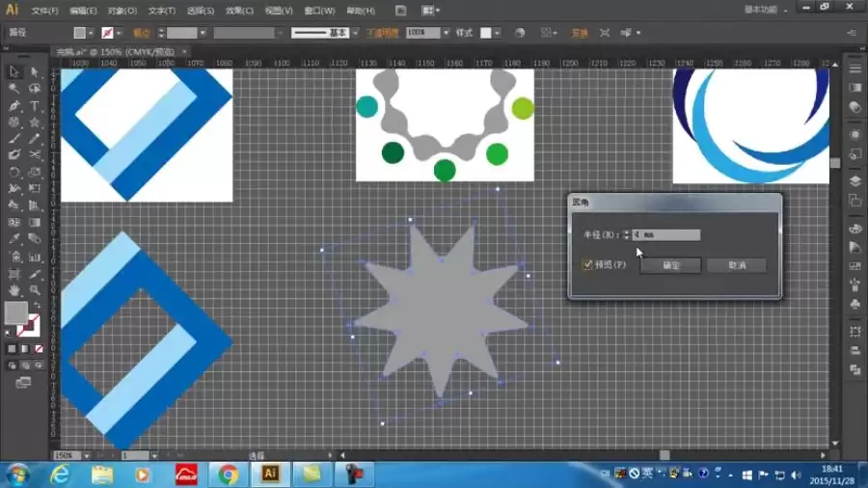The image size is (868, 488).
Task: Click the Change Screen Mode icon
Action: 23,382
